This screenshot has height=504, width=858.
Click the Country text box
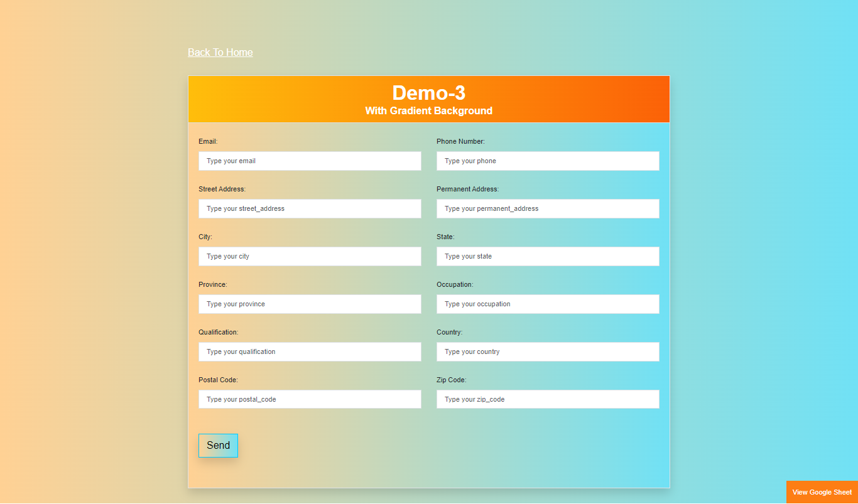click(x=548, y=351)
